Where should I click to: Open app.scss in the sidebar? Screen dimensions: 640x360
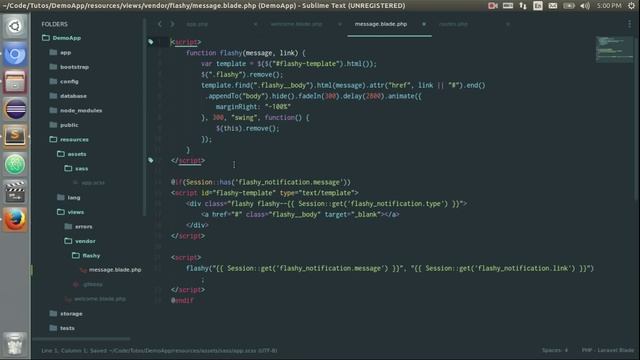pyautogui.click(x=93, y=183)
